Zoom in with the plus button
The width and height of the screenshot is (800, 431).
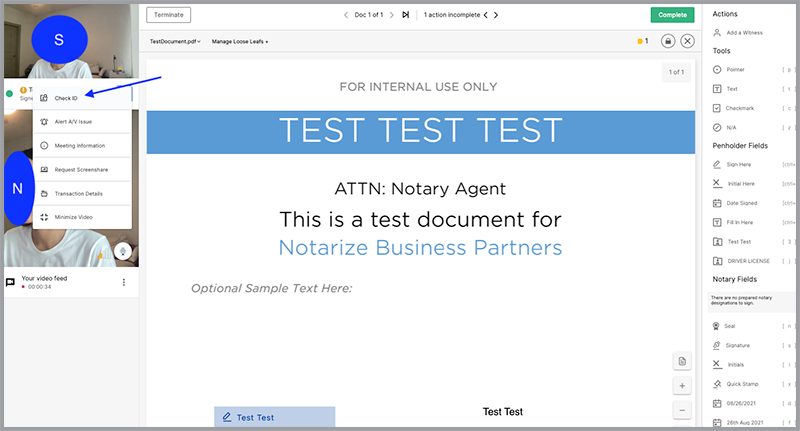(682, 386)
